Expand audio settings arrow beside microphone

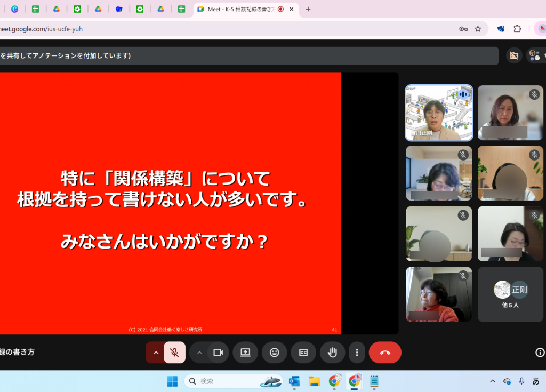[x=156, y=353]
